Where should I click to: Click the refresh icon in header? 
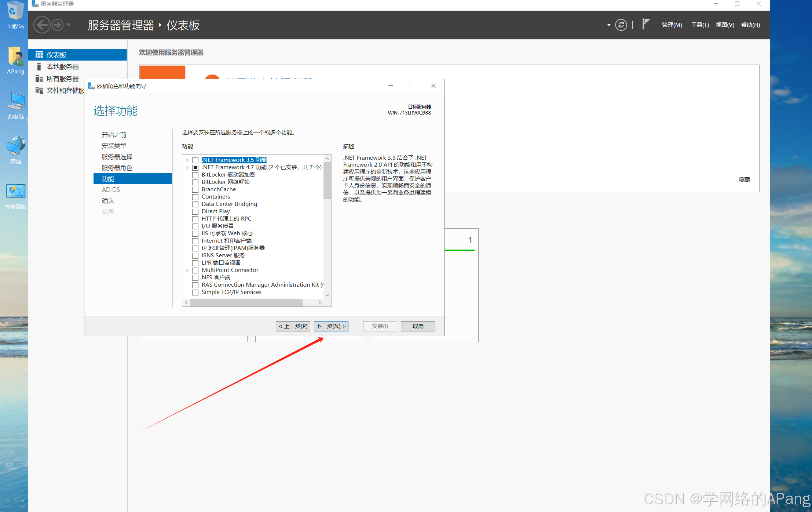(x=621, y=25)
